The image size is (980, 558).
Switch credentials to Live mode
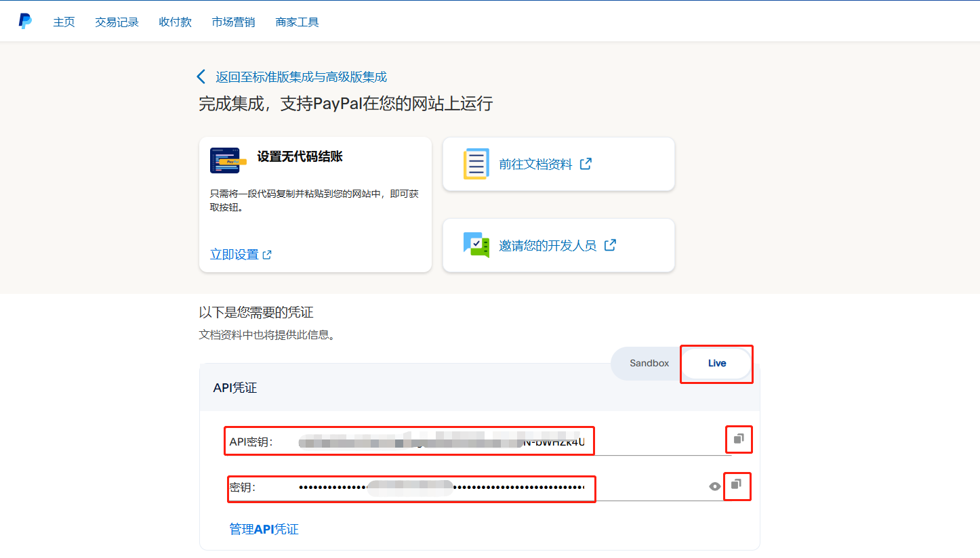click(x=717, y=364)
